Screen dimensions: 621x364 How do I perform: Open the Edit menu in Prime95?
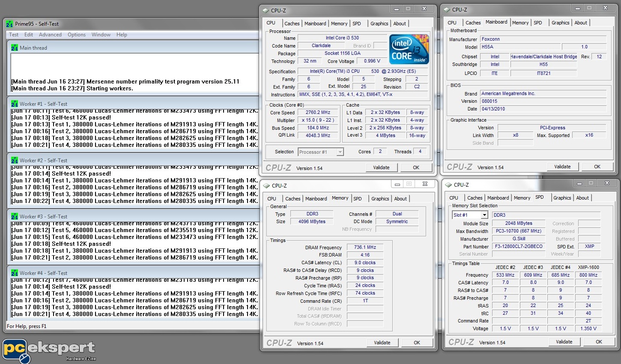point(29,35)
